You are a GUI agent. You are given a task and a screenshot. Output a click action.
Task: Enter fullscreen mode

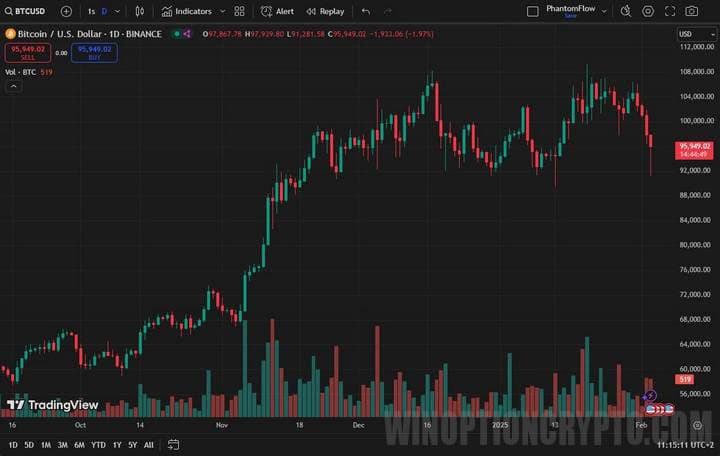[x=670, y=11]
